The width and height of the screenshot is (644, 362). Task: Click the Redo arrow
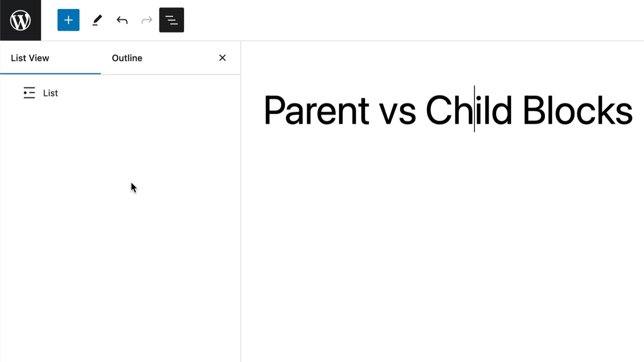click(x=146, y=20)
